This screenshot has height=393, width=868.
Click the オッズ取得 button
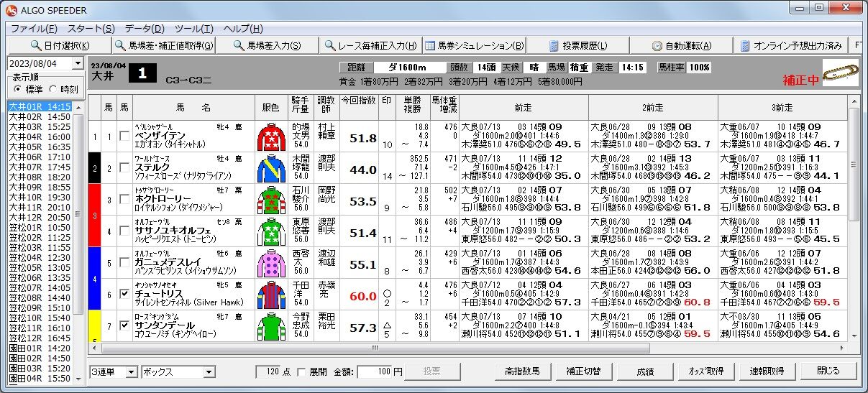705,371
